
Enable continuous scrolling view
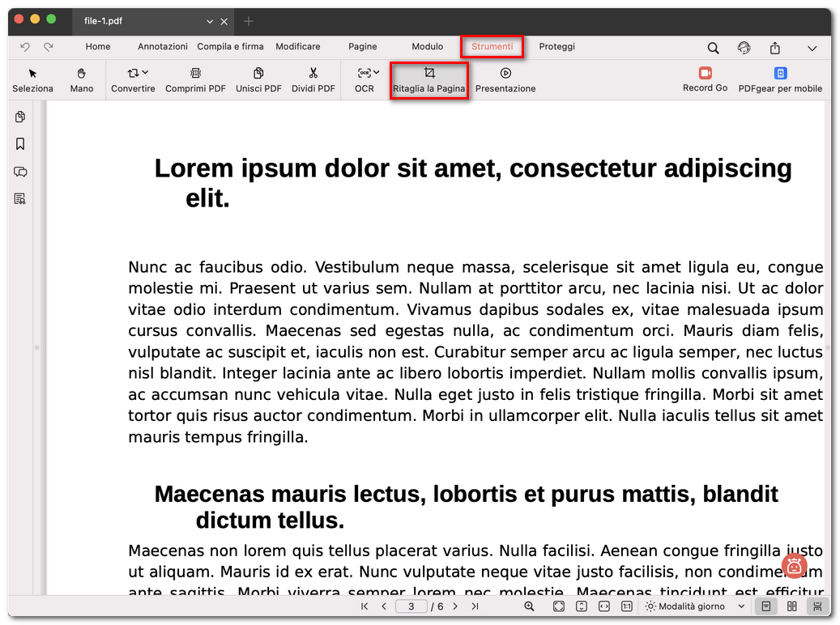tap(816, 606)
